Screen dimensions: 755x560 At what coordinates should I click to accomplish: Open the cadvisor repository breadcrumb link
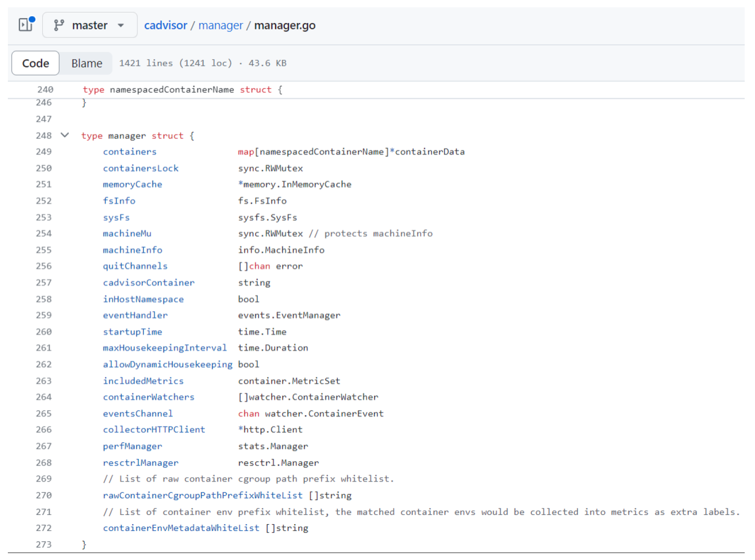pos(165,25)
